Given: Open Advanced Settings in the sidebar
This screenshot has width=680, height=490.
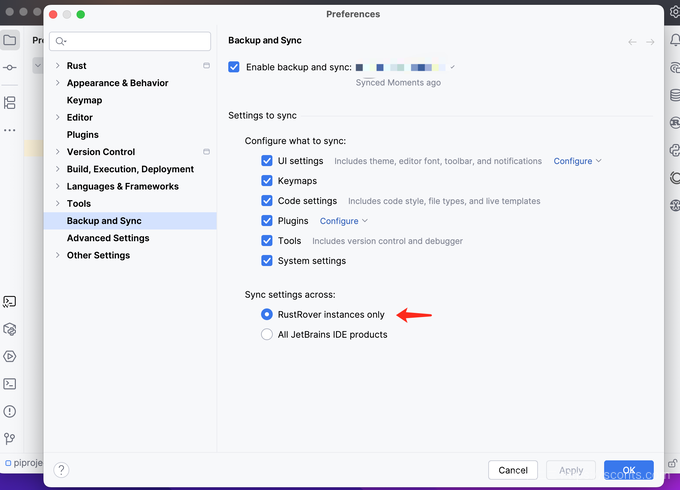Looking at the screenshot, I should (x=108, y=238).
